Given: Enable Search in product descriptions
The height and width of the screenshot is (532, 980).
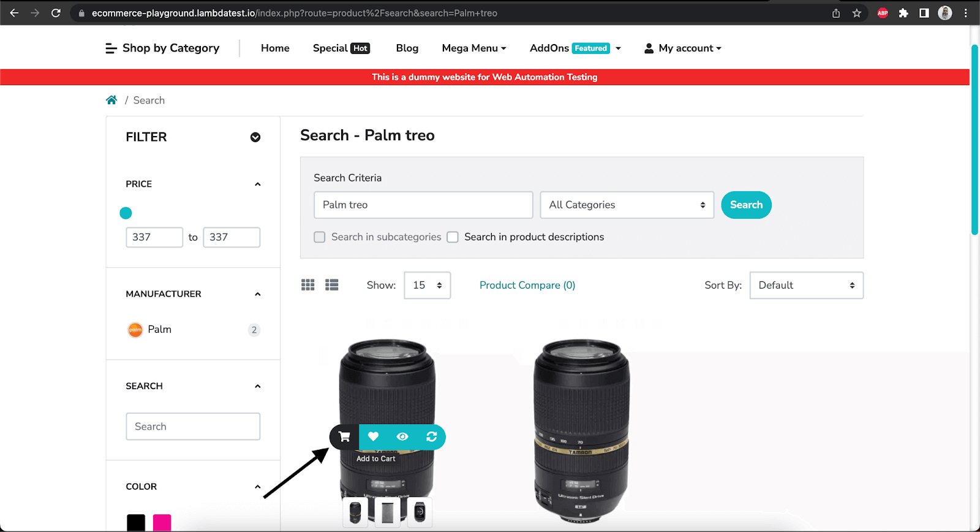Looking at the screenshot, I should point(453,237).
